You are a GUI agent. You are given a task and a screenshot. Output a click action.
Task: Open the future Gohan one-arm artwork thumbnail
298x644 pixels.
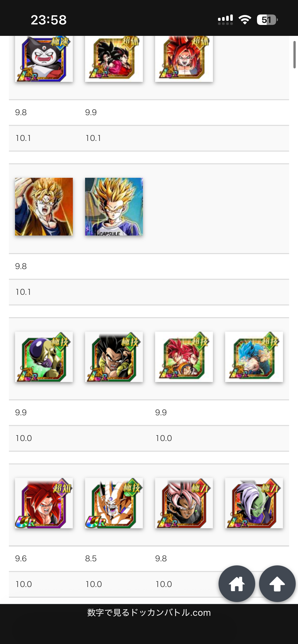pyautogui.click(x=44, y=207)
